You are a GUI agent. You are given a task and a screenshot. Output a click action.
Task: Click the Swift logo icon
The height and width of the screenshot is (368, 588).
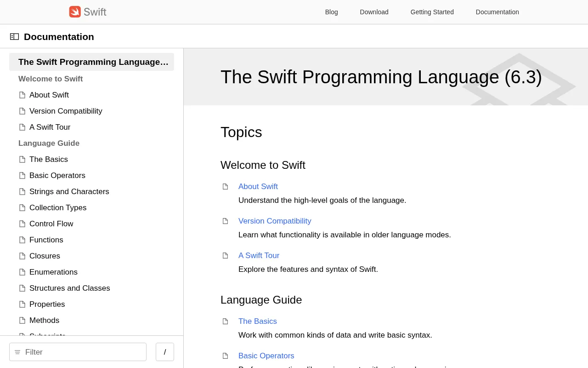tap(75, 12)
